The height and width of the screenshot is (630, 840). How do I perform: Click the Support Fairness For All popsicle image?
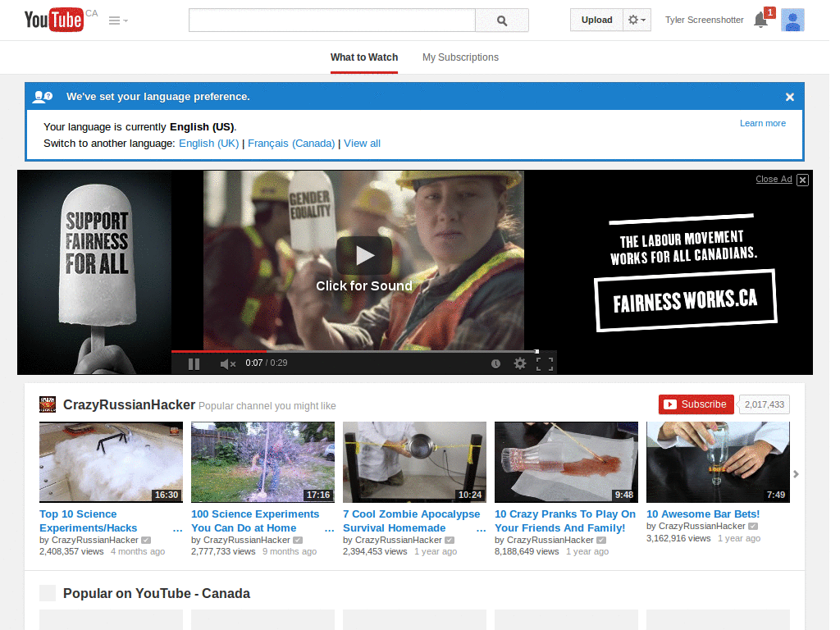(x=95, y=272)
